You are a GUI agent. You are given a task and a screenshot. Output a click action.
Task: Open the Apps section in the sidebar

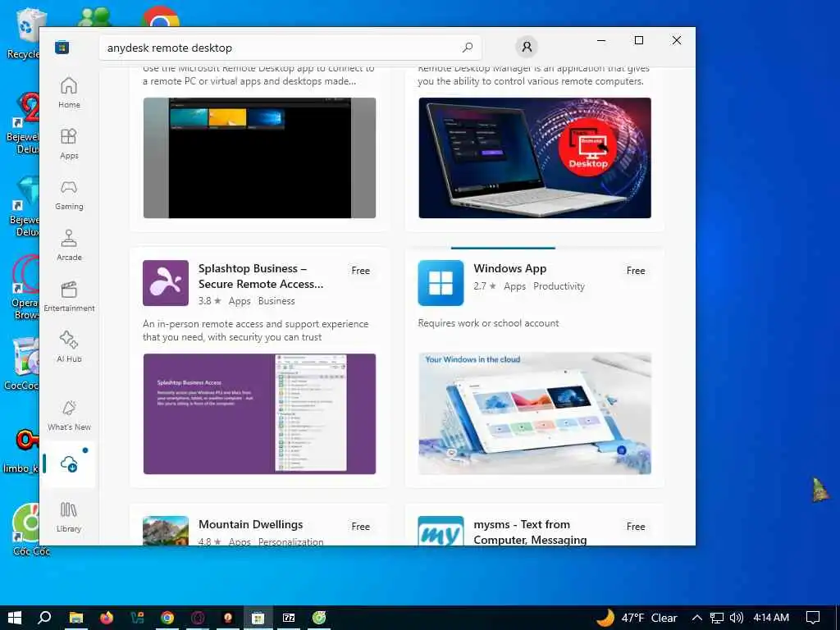pyautogui.click(x=69, y=144)
